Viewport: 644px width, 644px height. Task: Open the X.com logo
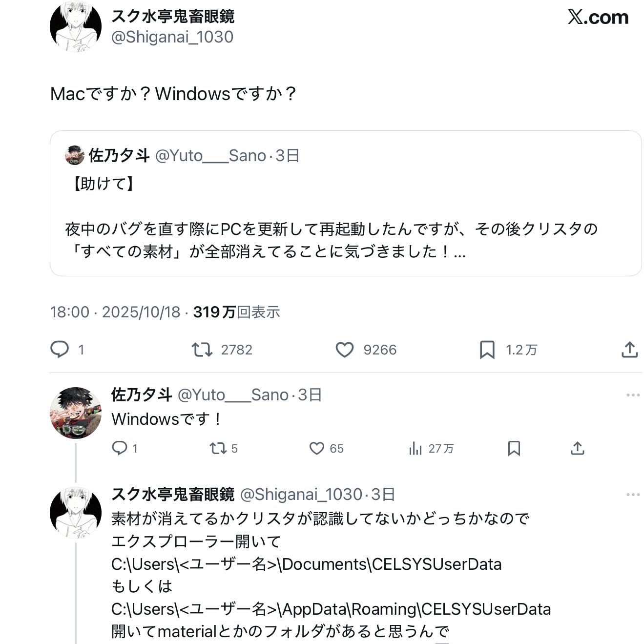pyautogui.click(x=598, y=18)
